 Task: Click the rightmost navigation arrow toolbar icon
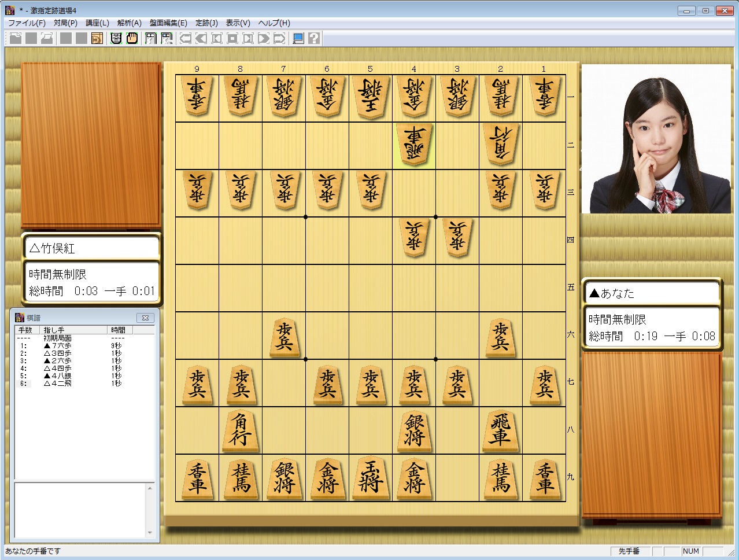[x=279, y=39]
